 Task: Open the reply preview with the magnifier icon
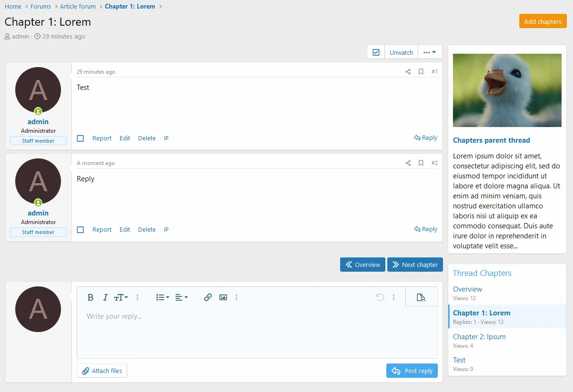421,297
